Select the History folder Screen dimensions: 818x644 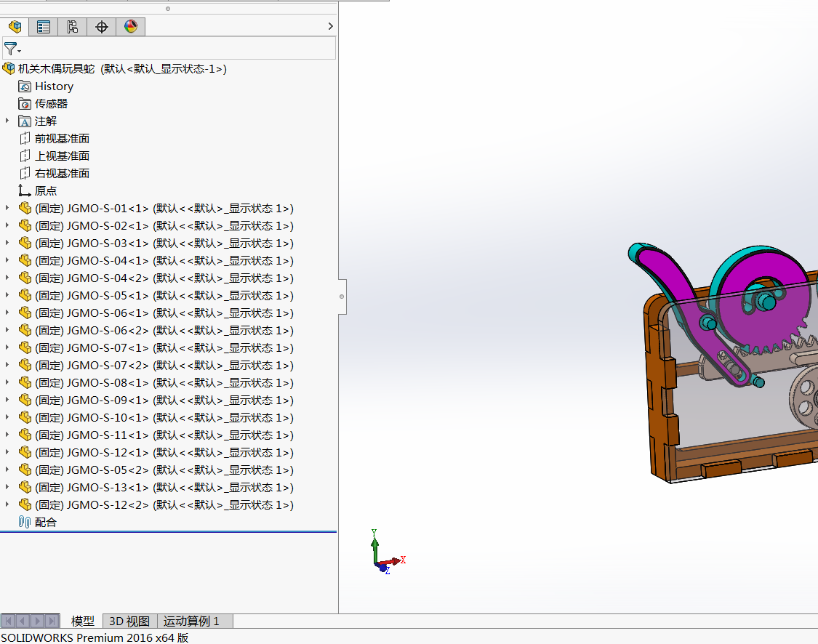click(54, 86)
